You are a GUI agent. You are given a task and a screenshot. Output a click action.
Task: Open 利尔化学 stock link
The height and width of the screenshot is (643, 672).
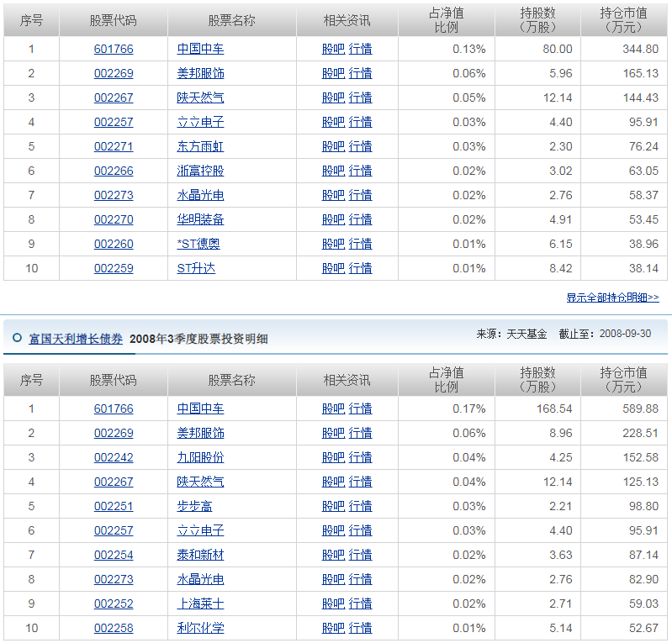pyautogui.click(x=200, y=629)
